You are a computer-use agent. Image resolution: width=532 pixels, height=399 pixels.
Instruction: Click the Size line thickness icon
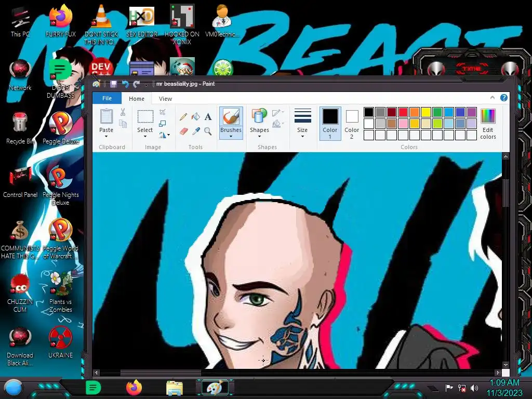pos(302,116)
